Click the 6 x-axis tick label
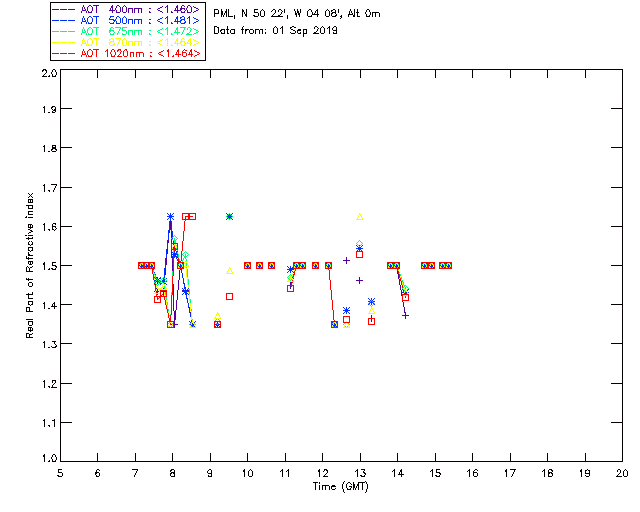This screenshot has width=640, height=512. 98,473
